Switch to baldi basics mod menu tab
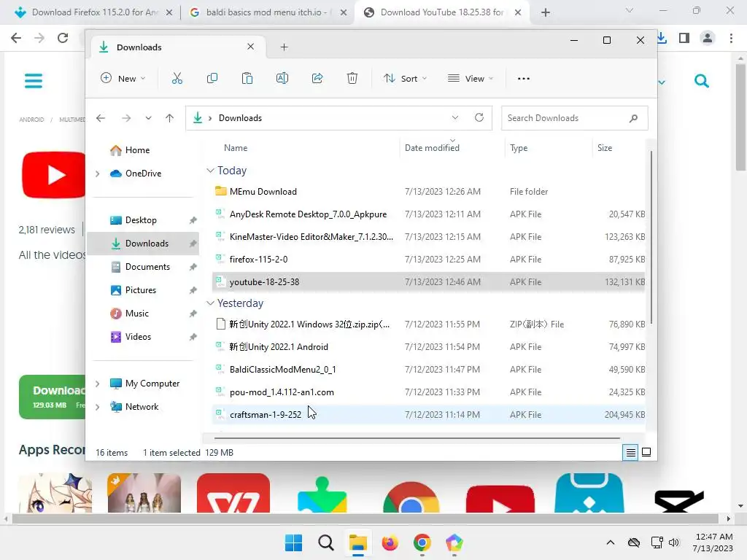 coord(268,12)
